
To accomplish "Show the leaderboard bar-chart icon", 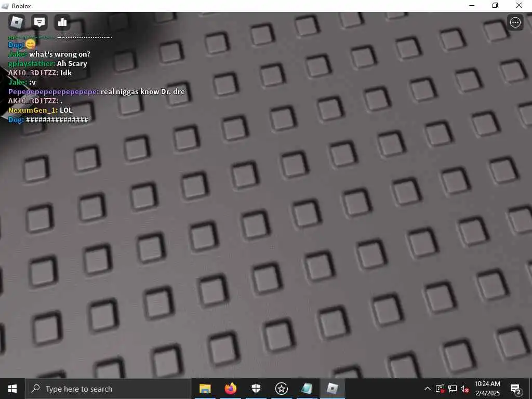I will [62, 22].
